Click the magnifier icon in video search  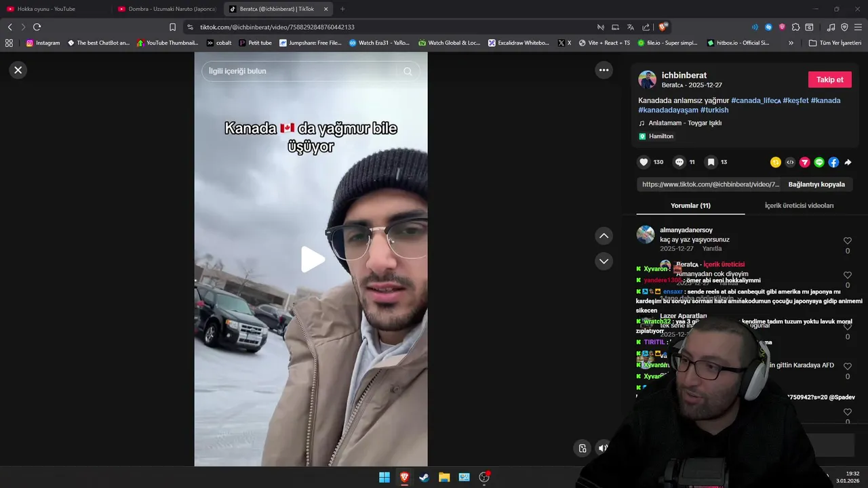(x=408, y=71)
